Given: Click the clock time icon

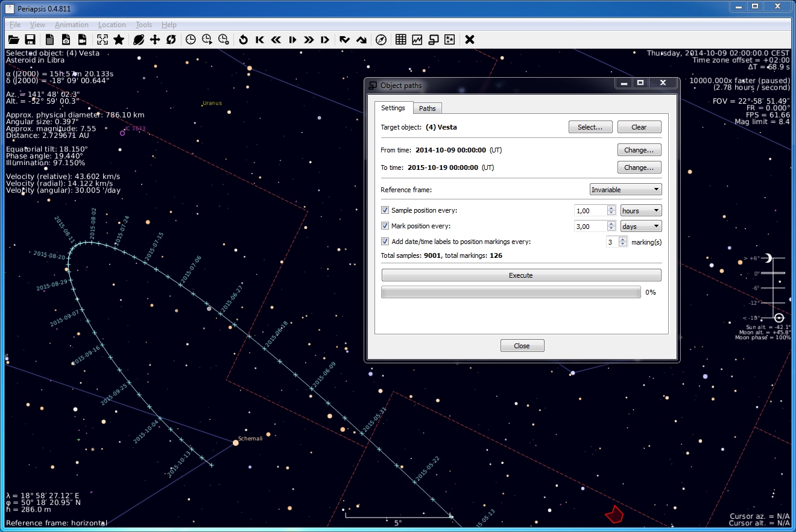Looking at the screenshot, I should click(x=191, y=40).
